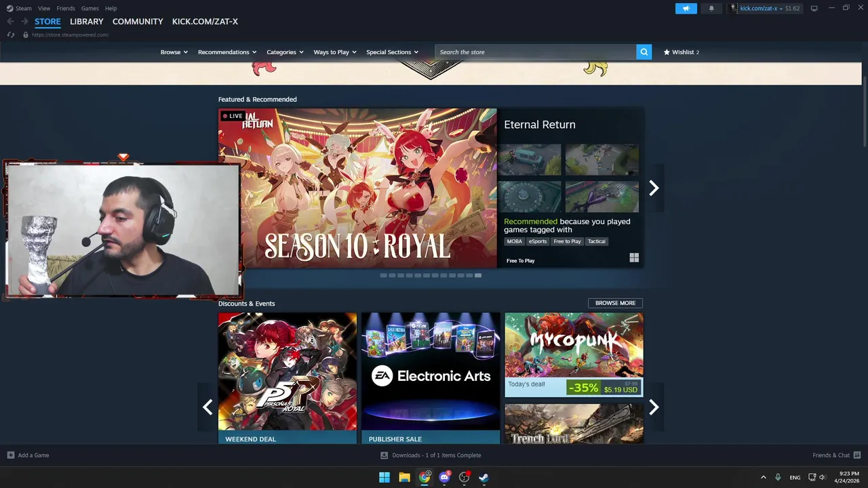Open Downloads status icon

[x=384, y=455]
